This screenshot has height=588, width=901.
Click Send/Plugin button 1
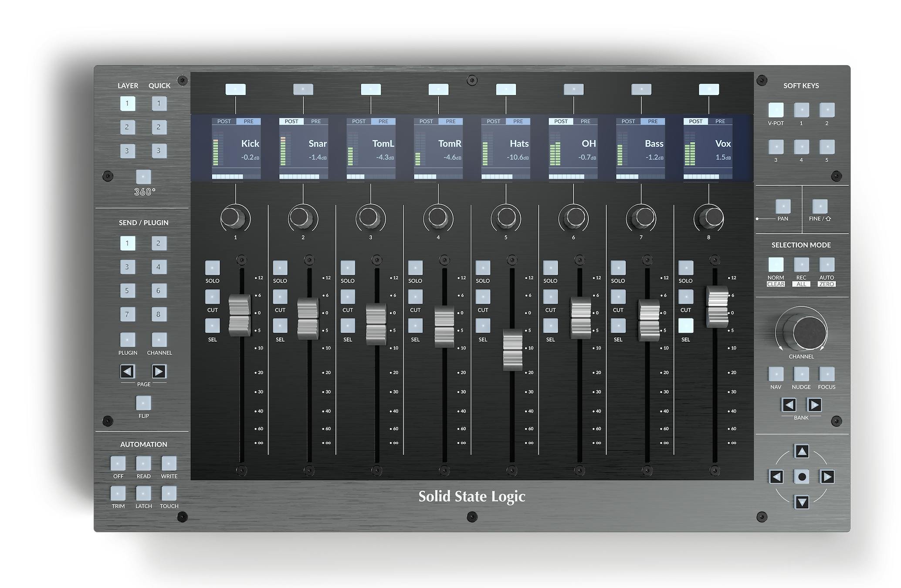128,243
